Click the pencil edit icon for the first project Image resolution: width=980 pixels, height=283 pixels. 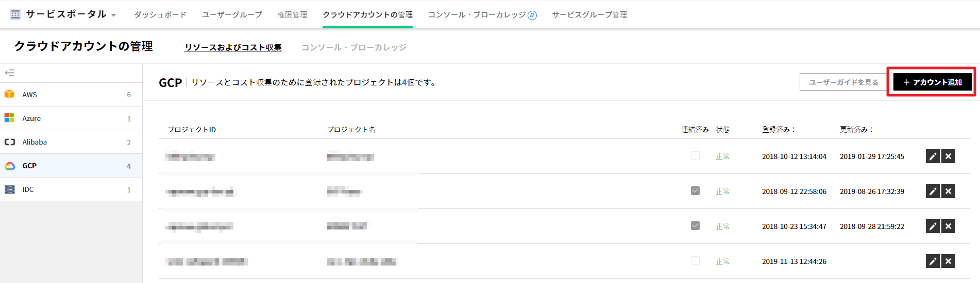[x=933, y=156]
